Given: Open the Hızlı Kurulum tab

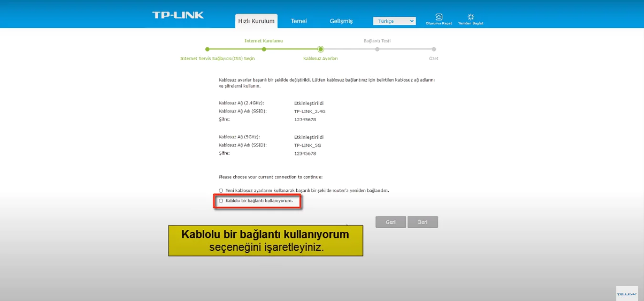Looking at the screenshot, I should (256, 21).
